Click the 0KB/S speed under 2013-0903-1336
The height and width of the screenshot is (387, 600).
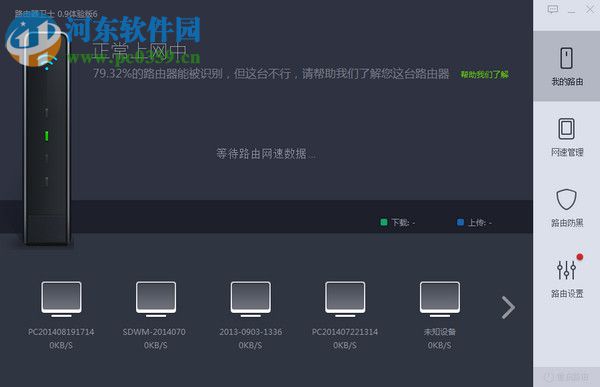click(x=250, y=345)
